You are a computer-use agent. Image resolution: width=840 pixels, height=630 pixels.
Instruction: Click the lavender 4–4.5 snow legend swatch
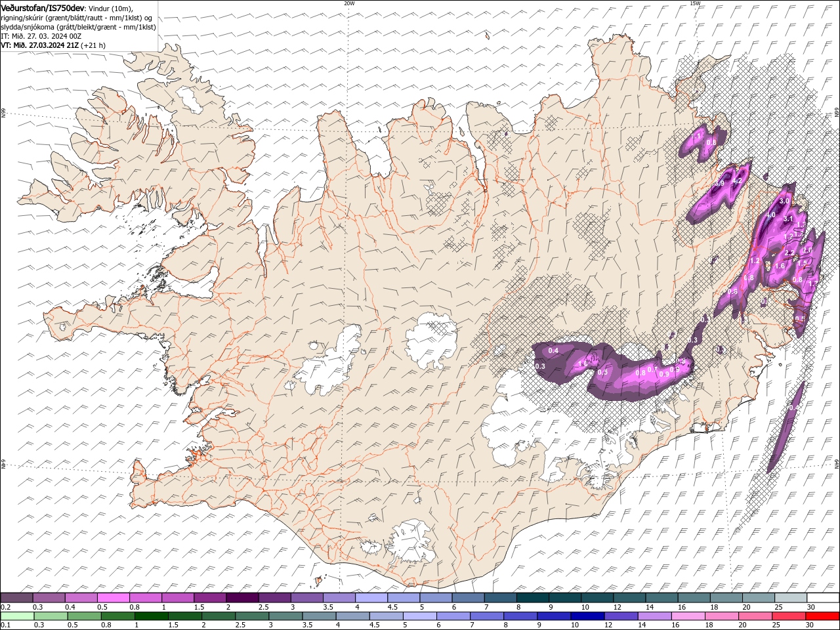[x=371, y=598]
